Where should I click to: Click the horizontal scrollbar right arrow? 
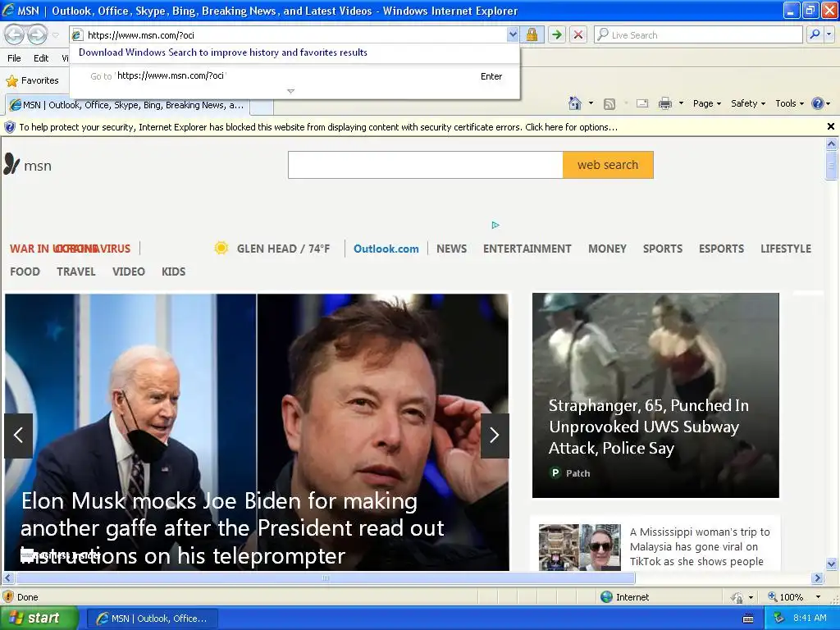(x=817, y=578)
